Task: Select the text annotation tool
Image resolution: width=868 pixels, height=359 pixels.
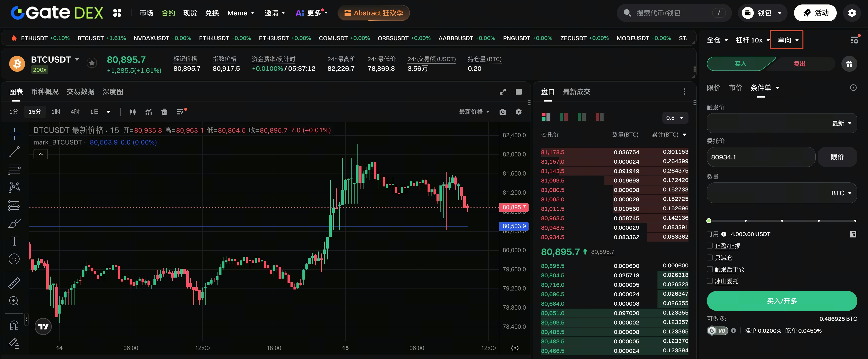Action: (14, 241)
